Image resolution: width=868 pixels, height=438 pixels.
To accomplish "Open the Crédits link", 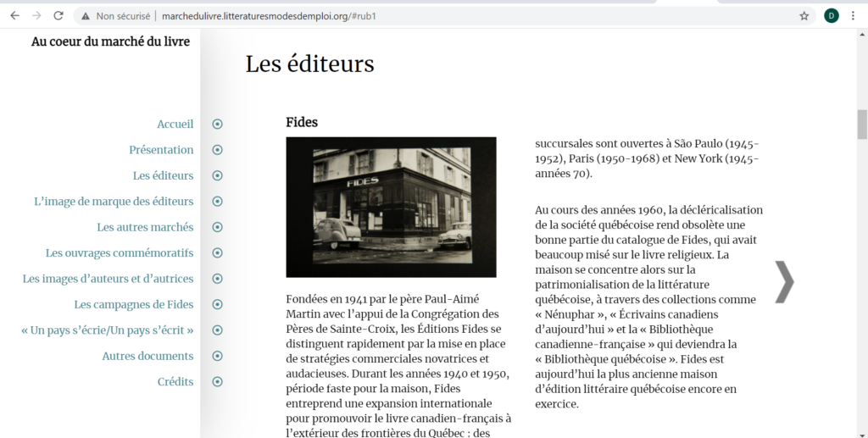I will (175, 381).
